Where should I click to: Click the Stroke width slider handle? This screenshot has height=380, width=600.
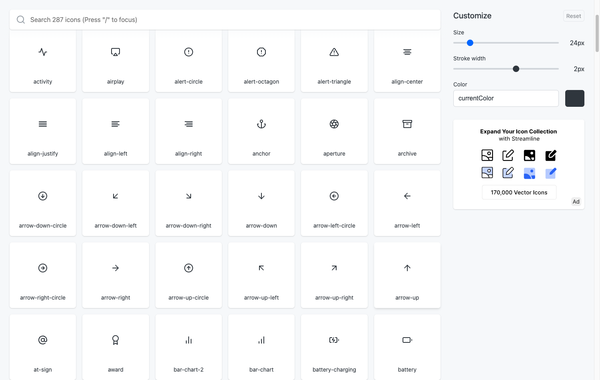coord(516,69)
